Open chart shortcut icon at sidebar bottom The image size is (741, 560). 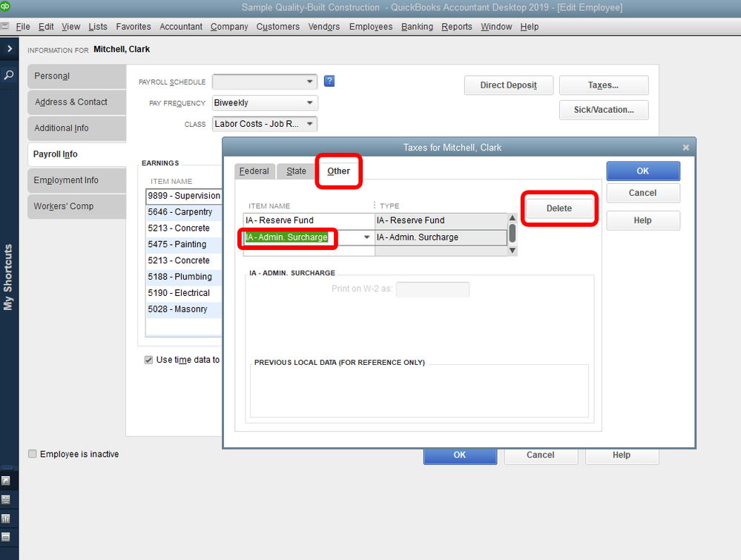6,518
